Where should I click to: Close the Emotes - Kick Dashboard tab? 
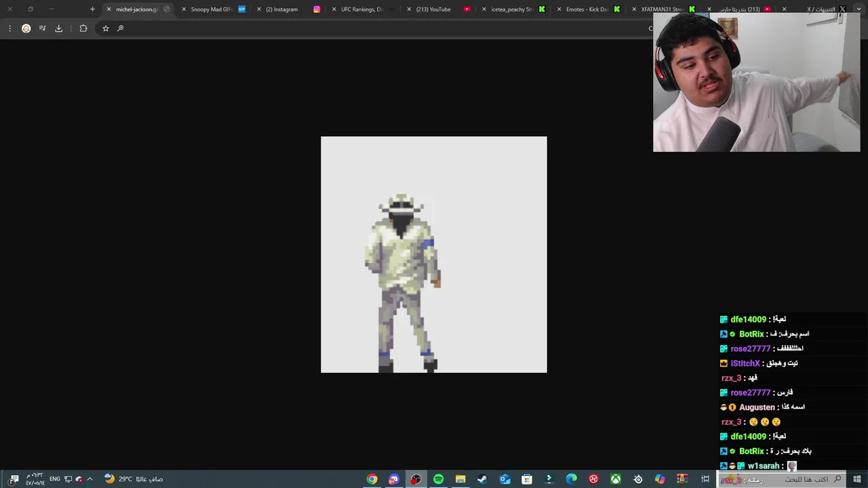tap(559, 9)
